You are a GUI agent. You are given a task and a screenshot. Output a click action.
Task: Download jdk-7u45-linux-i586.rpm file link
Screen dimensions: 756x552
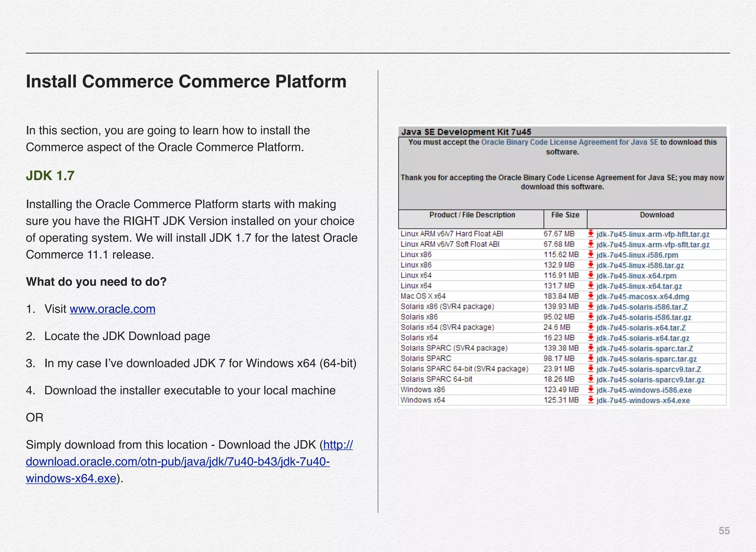(638, 255)
